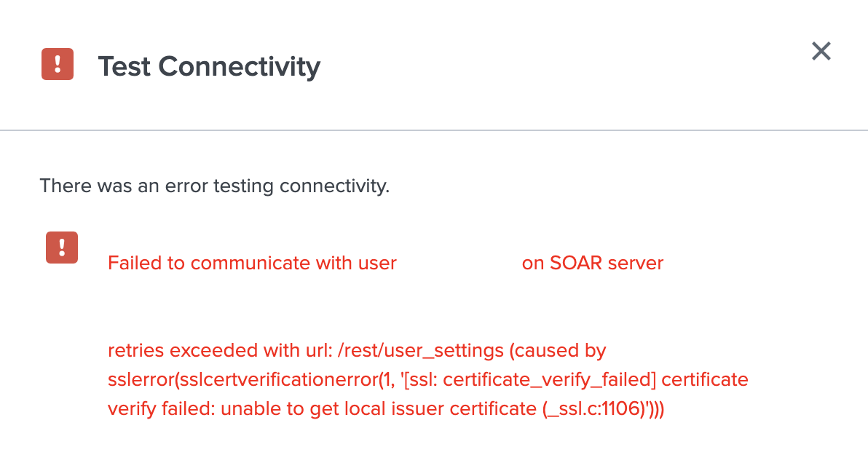Click "There was an error" summary text

(x=124, y=186)
